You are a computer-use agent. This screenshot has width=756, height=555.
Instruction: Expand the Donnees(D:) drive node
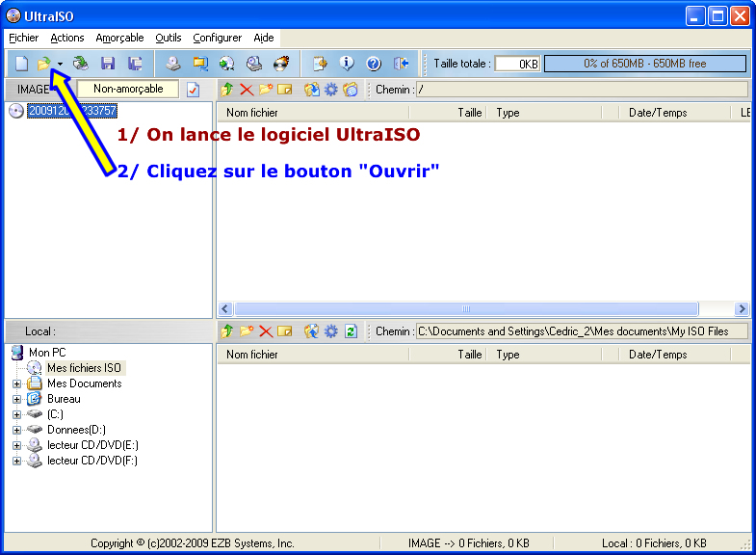(16, 430)
